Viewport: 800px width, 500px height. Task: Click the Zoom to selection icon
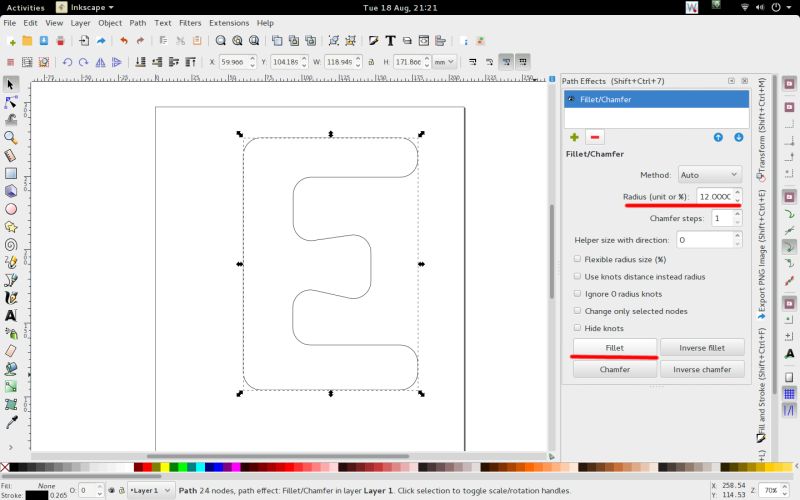(220, 41)
